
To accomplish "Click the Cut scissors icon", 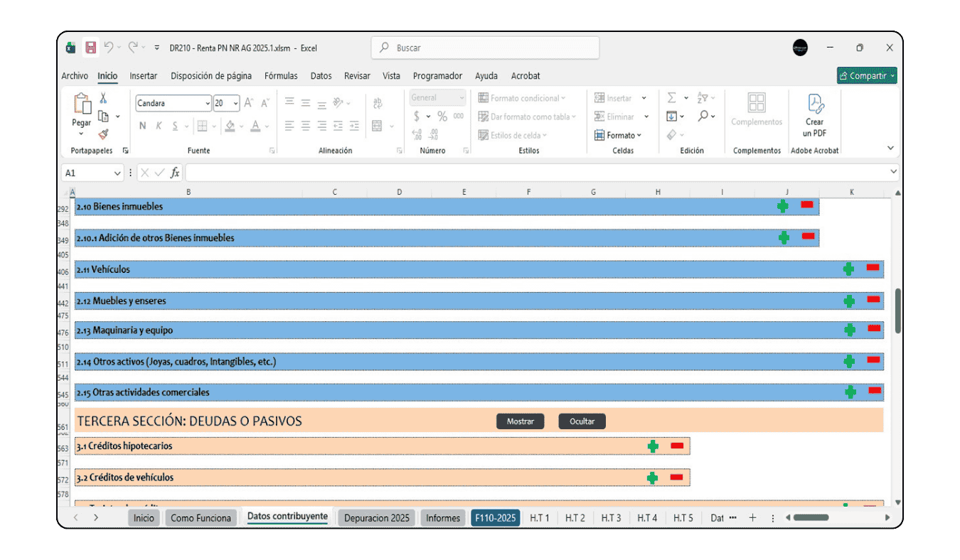I will [103, 98].
